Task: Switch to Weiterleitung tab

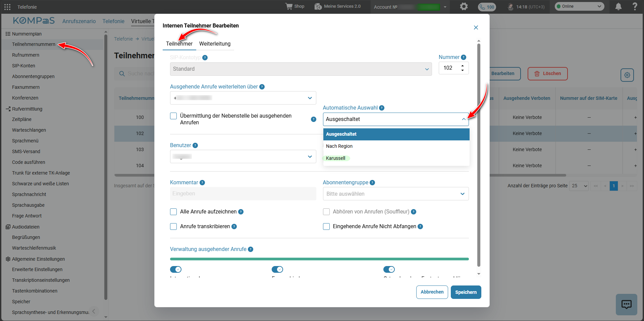Action: (x=215, y=44)
